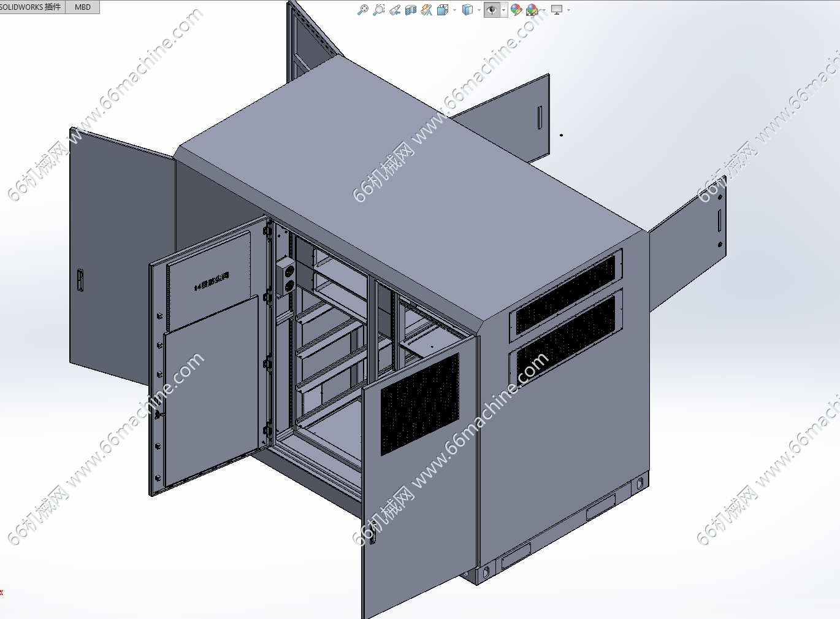This screenshot has width=840, height=619.
Task: Expand the View Orientation dropdown arrow
Action: 454,10
